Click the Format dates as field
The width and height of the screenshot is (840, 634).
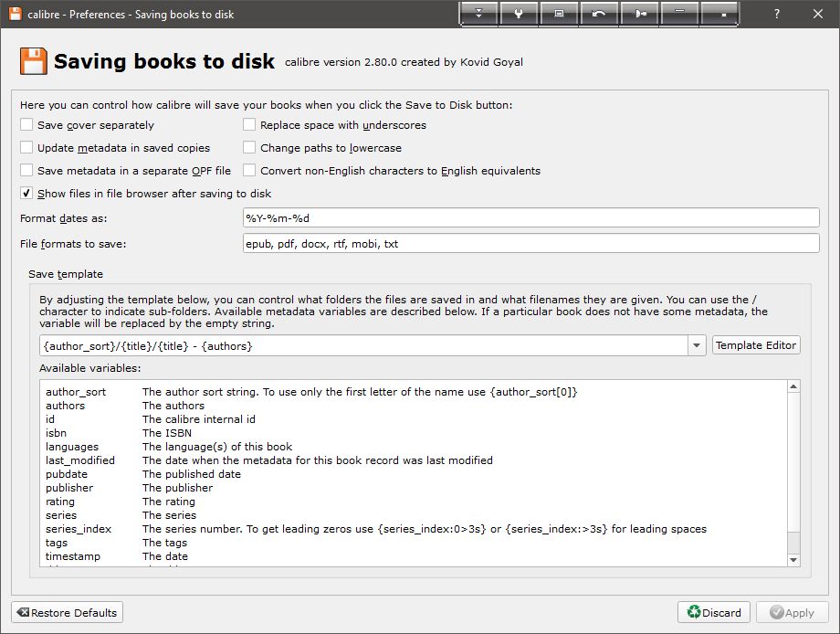(x=530, y=218)
